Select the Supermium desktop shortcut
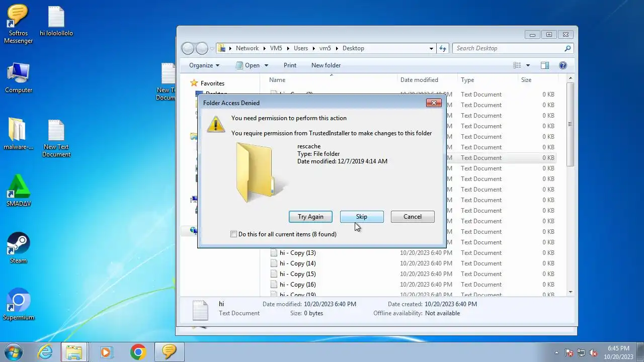 [x=19, y=305]
